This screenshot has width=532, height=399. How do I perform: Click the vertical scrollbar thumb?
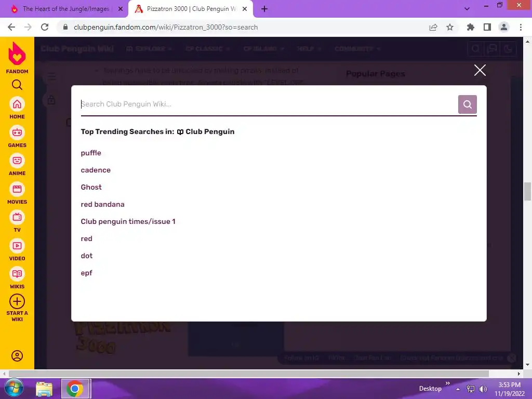coord(527,191)
